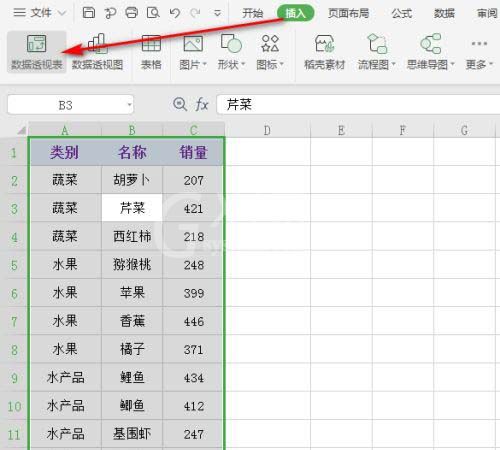This screenshot has height=450, width=500.
Task: Click header cell 类别
Action: pos(65,152)
